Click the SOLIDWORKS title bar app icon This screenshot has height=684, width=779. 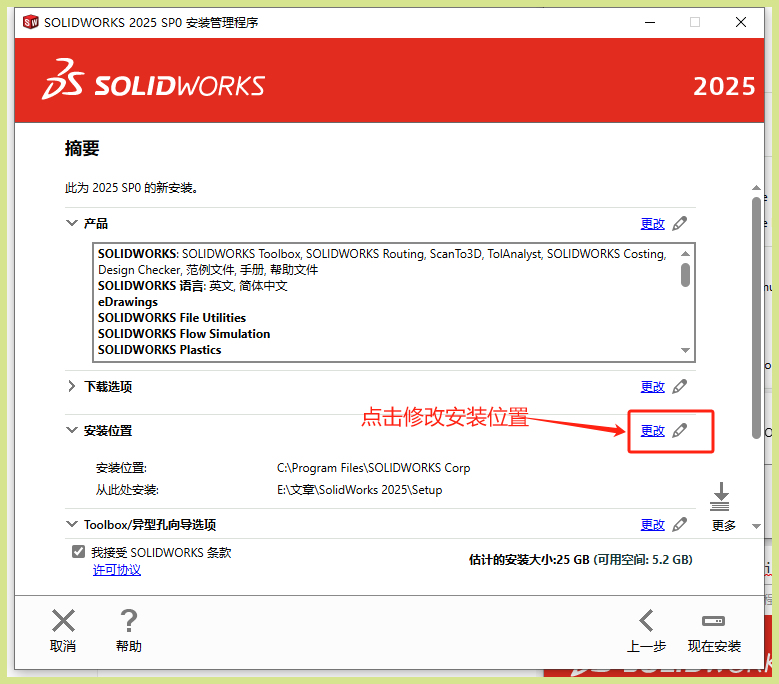click(31, 22)
